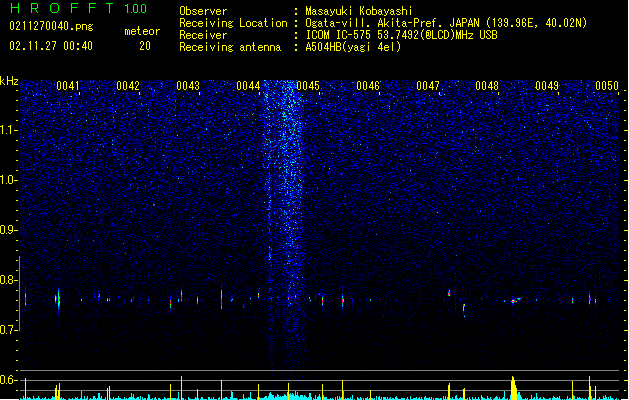629x400 pixels.
Task: Click time marker 0048
Action: pos(487,86)
